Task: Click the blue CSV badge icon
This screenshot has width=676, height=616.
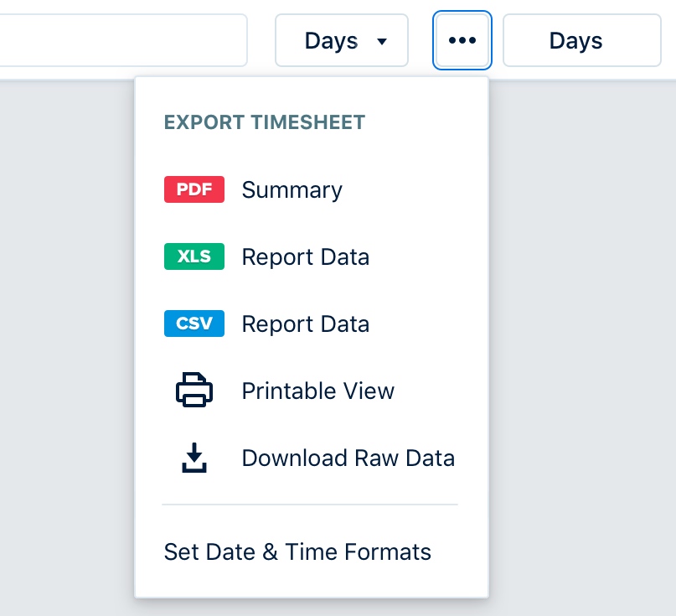Action: coord(194,324)
